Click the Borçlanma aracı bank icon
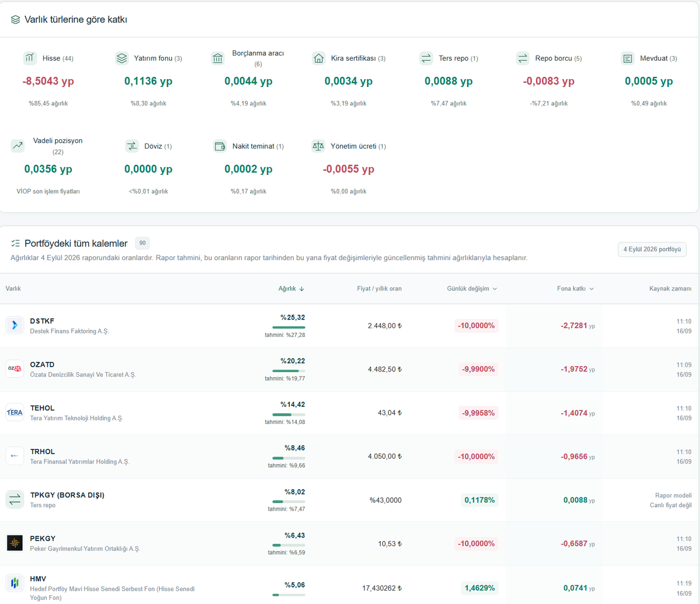This screenshot has height=604, width=700. [218, 58]
